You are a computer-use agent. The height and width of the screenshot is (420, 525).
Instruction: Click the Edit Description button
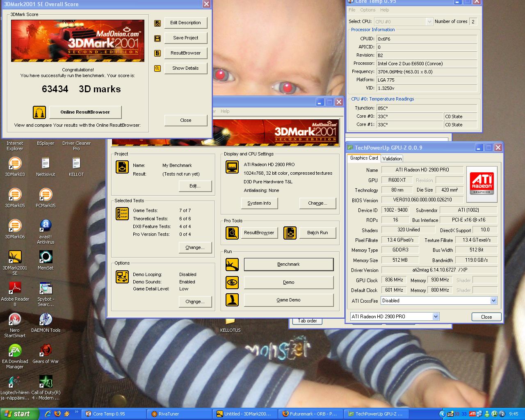186,23
